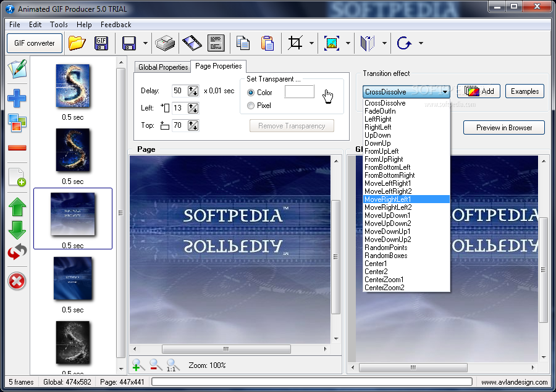Move frame down with green arrow
The height and width of the screenshot is (392, 556).
17,230
